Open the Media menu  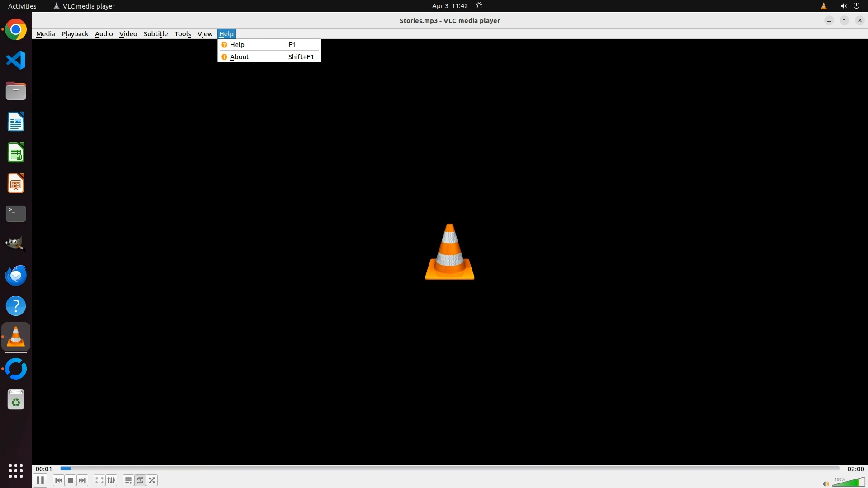(45, 34)
